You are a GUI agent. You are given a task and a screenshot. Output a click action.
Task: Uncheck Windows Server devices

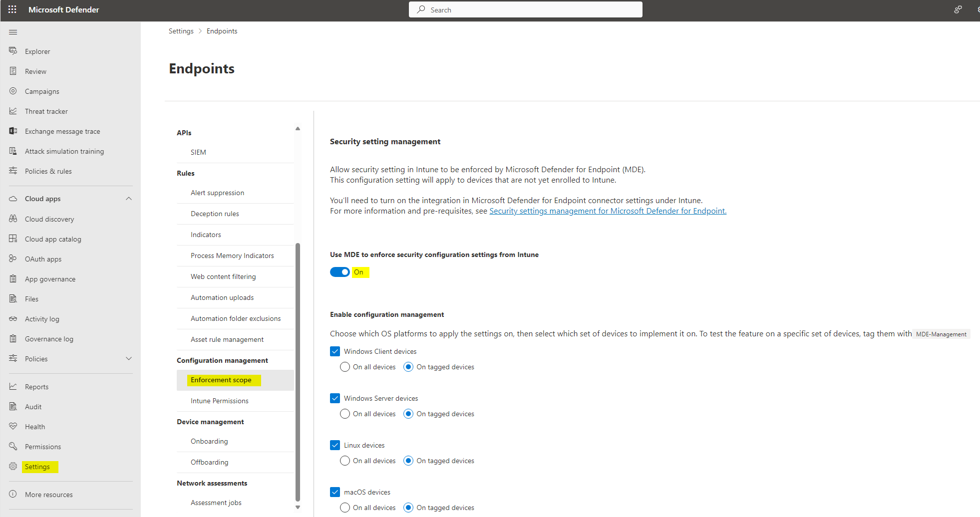point(335,398)
